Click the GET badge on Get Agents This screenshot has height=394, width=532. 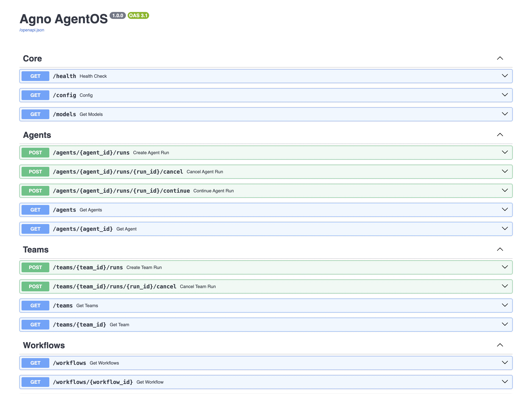click(35, 210)
